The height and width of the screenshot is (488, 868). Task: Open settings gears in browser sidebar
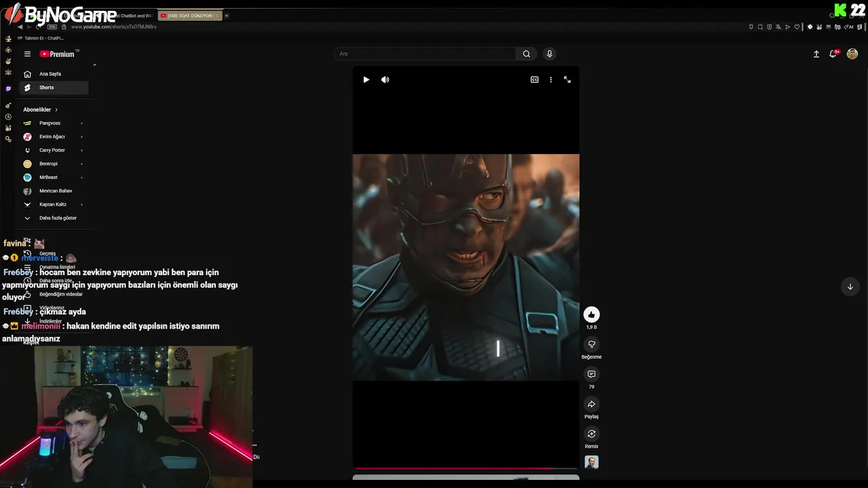tap(8, 139)
